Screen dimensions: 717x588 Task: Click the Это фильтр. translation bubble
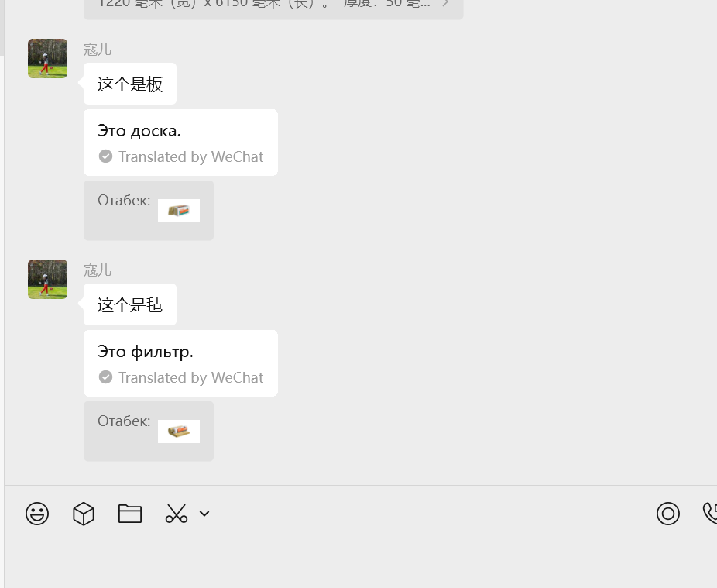click(180, 363)
